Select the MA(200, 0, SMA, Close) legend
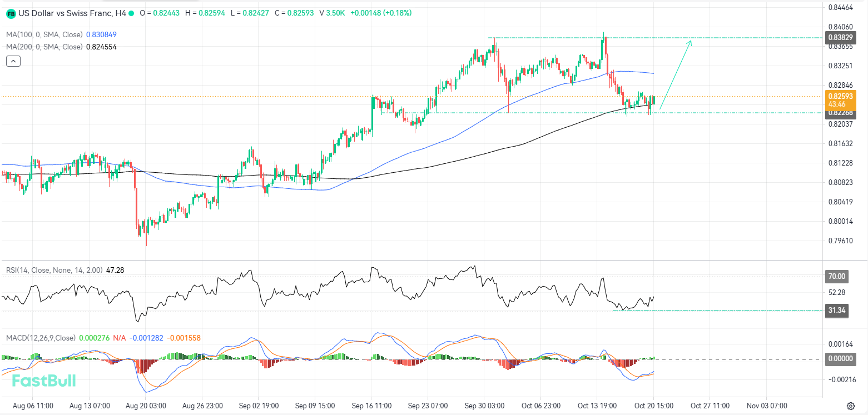868x415 pixels. (x=44, y=47)
